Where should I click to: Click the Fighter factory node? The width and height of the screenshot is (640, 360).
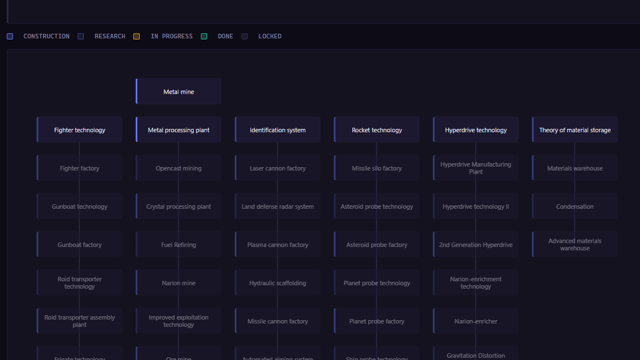click(79, 168)
